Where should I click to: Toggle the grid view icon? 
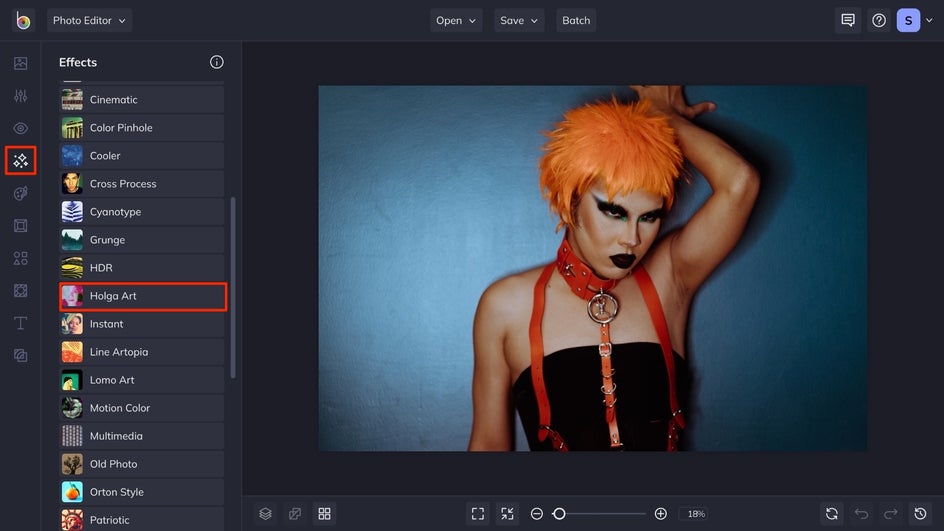(x=324, y=514)
